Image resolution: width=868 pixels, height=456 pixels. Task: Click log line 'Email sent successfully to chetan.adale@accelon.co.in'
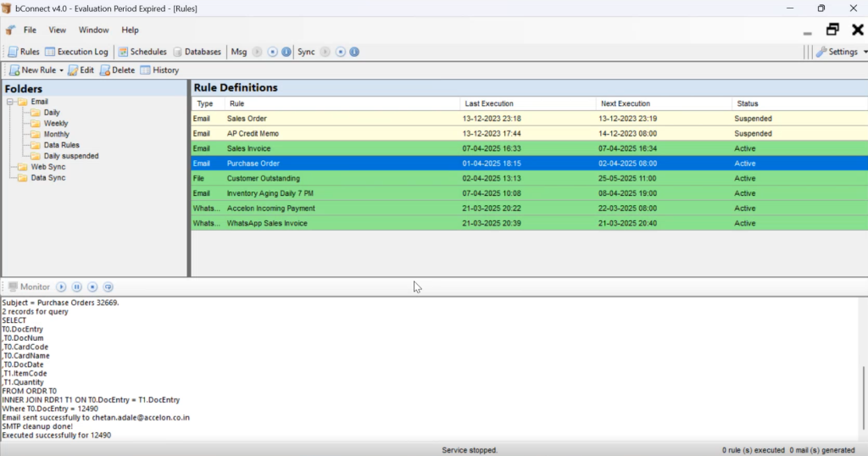coord(96,417)
